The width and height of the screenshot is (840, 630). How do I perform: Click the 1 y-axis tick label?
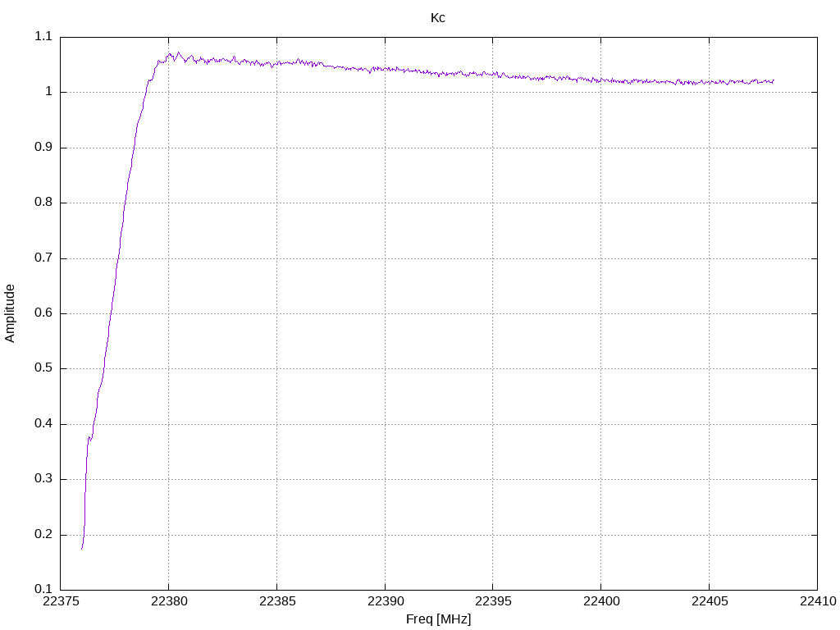coord(48,92)
